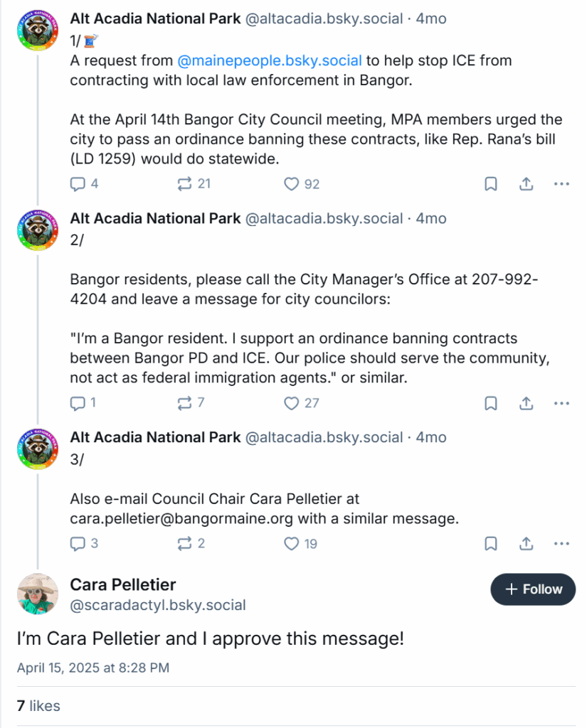This screenshot has height=728, width=587.
Task: Open more options menu on second post
Action: point(561,403)
